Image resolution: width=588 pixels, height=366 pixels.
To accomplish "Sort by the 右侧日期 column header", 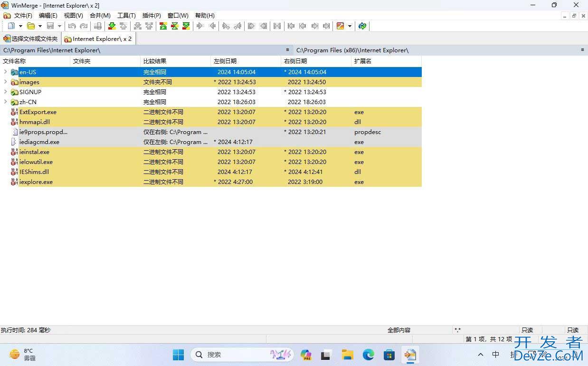I will [316, 61].
